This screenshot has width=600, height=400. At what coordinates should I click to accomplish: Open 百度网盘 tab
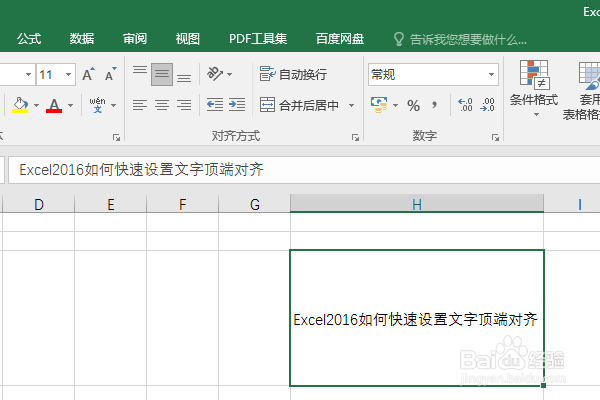(340, 39)
